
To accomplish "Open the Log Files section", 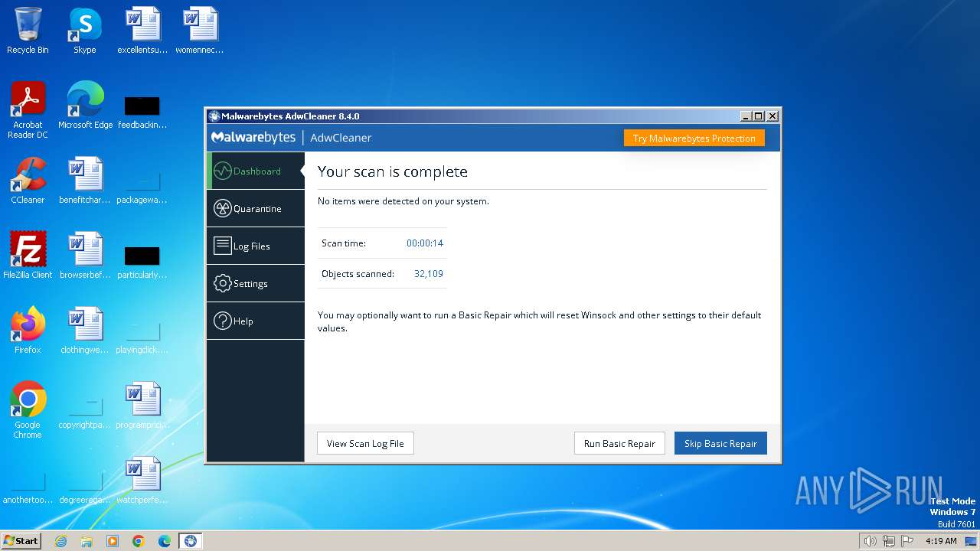I will coord(256,246).
